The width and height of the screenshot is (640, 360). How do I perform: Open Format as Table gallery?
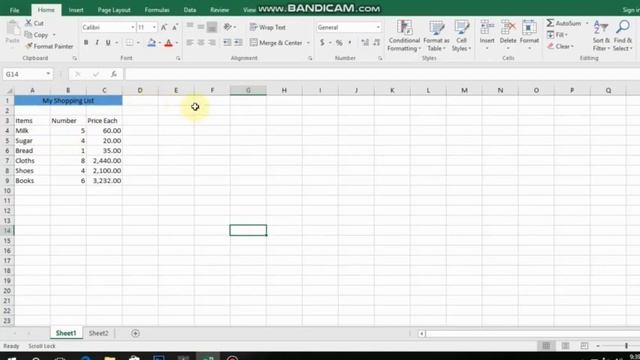coord(436,36)
